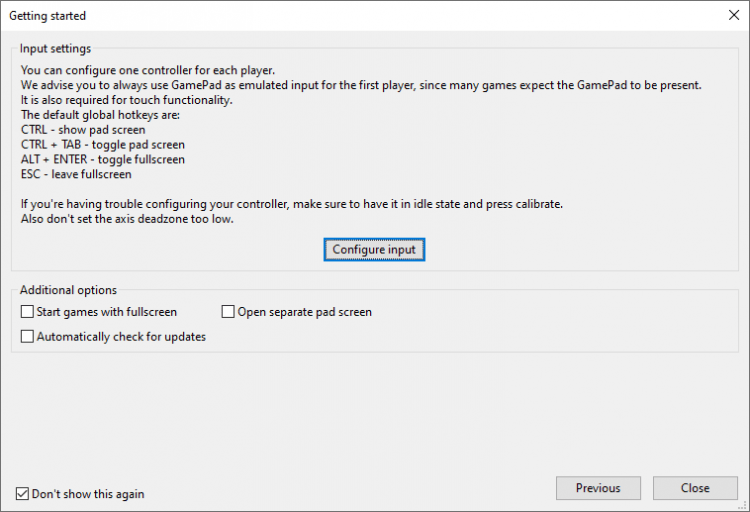This screenshot has width=750, height=512.
Task: Close the dialog with the title bar X
Action: (733, 15)
